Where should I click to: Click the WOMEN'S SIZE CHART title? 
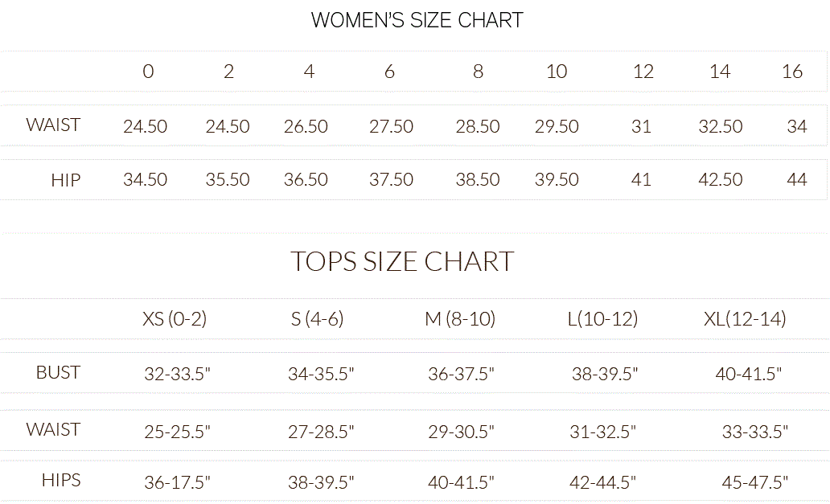click(417, 21)
